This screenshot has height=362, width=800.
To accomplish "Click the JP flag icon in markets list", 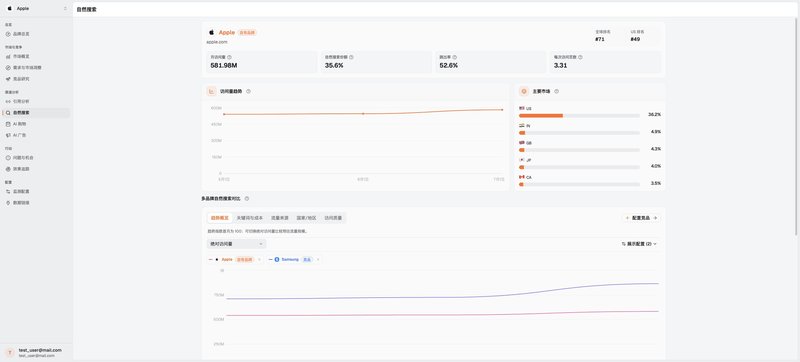I will click(521, 160).
